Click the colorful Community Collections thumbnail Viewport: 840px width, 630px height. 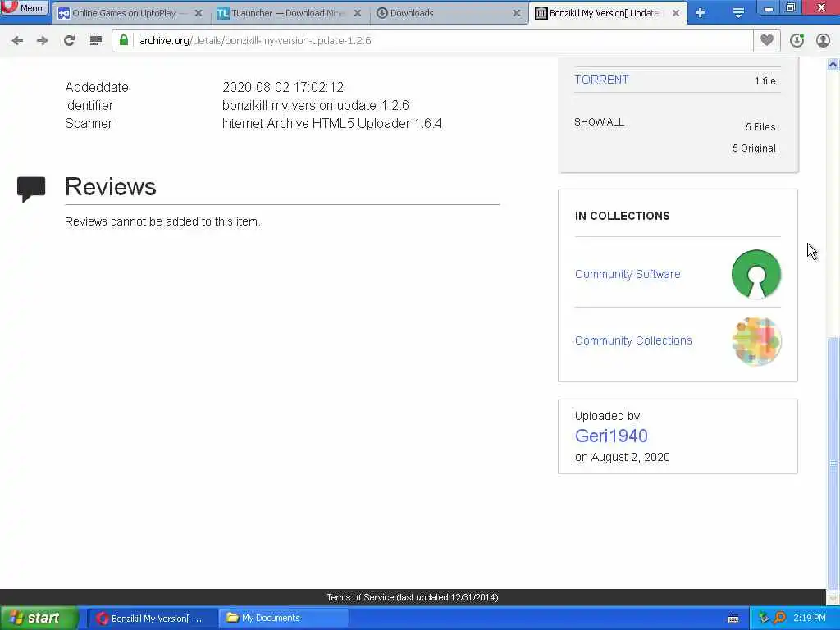pos(756,341)
